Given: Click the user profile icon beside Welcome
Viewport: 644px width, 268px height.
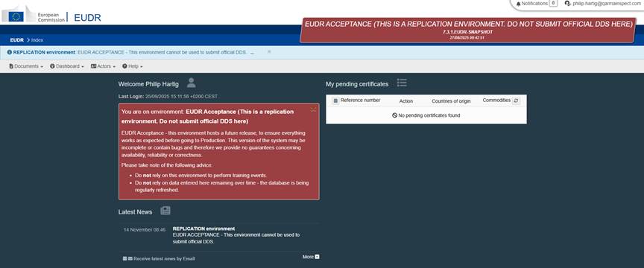Looking at the screenshot, I should 191,83.
